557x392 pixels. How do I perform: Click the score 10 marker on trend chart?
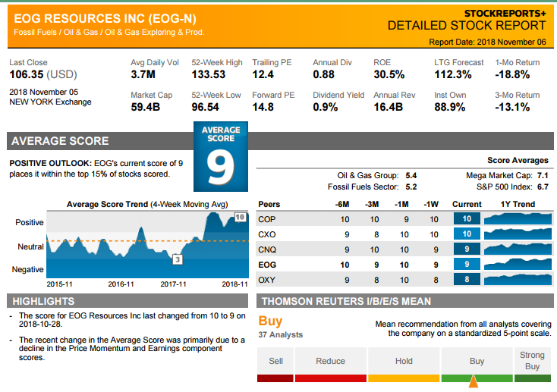tap(240, 217)
